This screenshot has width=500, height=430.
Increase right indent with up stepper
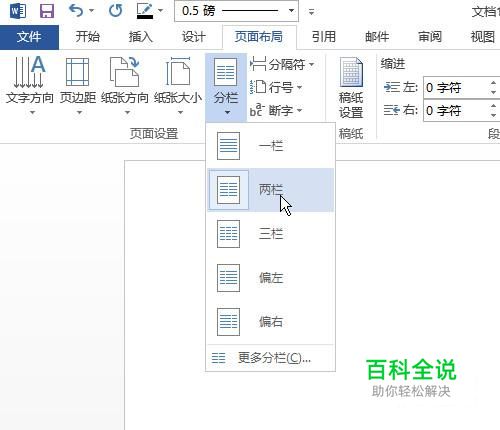[x=494, y=105]
